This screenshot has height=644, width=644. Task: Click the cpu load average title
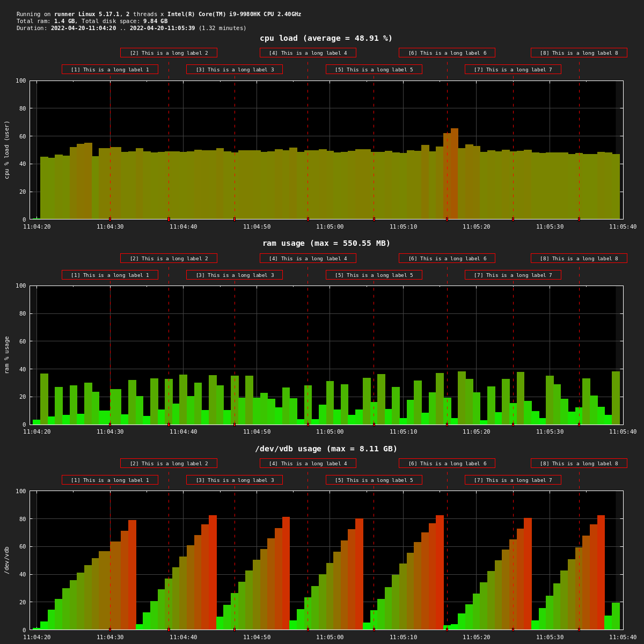(326, 38)
